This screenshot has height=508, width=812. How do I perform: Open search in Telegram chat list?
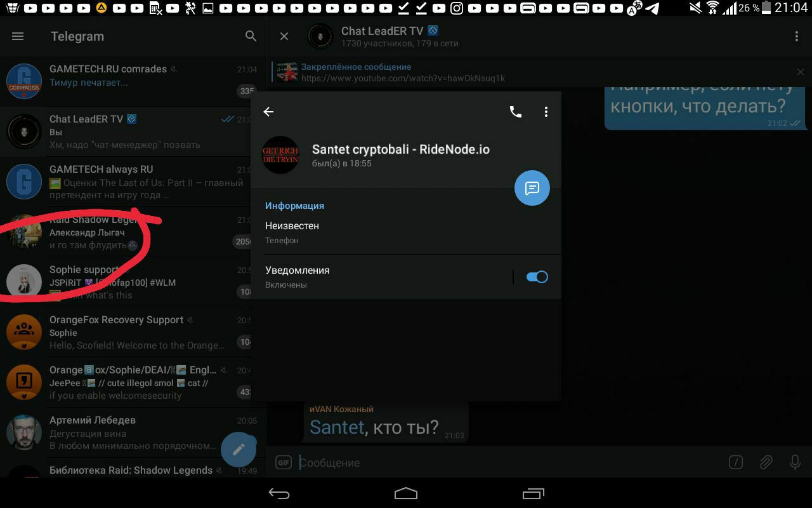251,36
